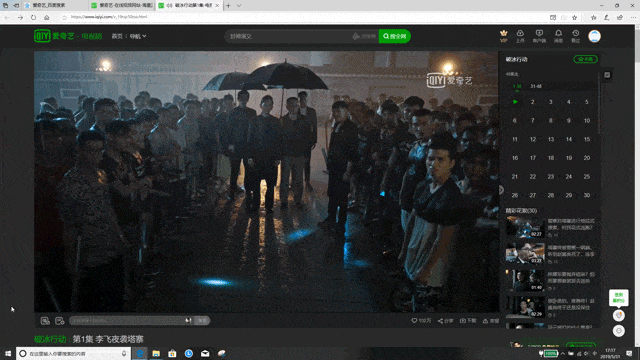Switch to the episodes 31-48 tab
This screenshot has width=640, height=360.
click(x=536, y=86)
